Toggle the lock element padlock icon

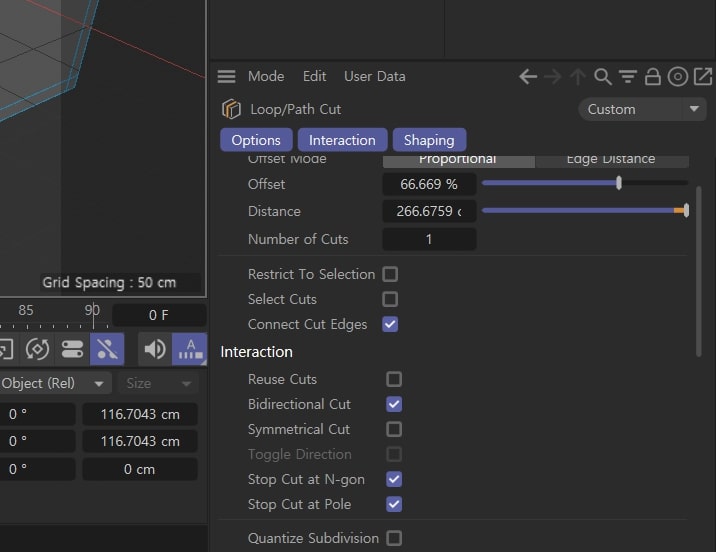pyautogui.click(x=653, y=77)
